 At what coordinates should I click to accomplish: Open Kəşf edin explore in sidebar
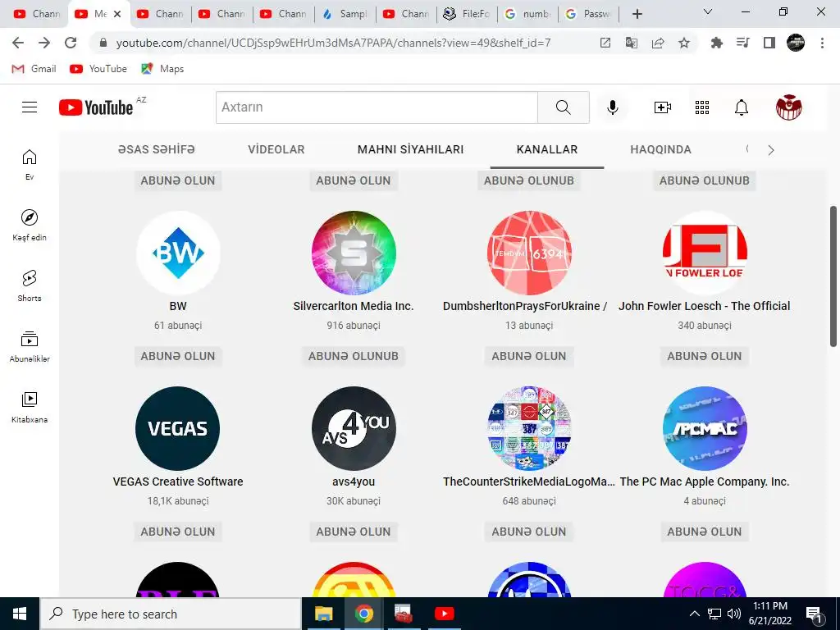pos(30,225)
